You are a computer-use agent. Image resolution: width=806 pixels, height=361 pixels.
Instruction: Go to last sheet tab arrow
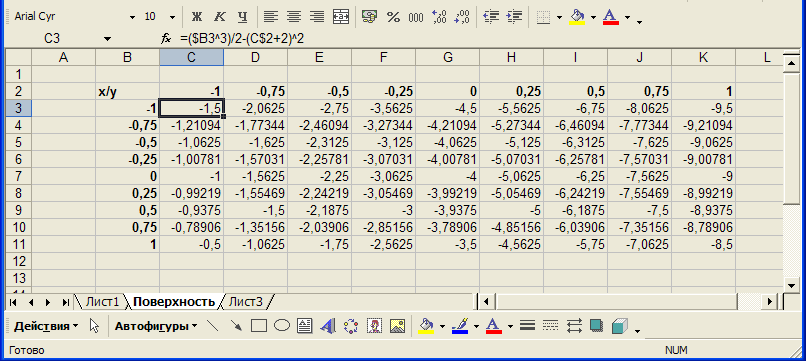coord(65,302)
